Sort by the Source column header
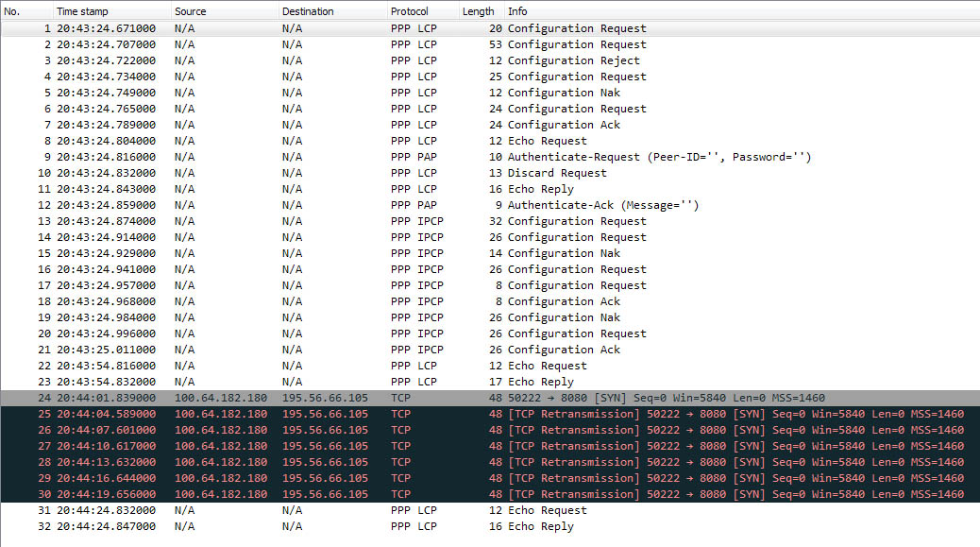The image size is (980, 547). point(192,11)
